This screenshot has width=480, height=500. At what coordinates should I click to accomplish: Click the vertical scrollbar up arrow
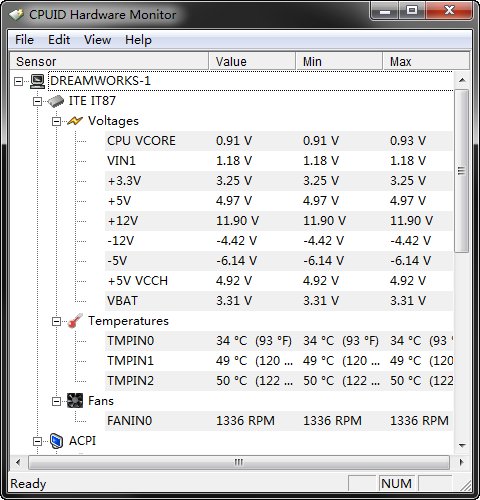click(x=462, y=80)
